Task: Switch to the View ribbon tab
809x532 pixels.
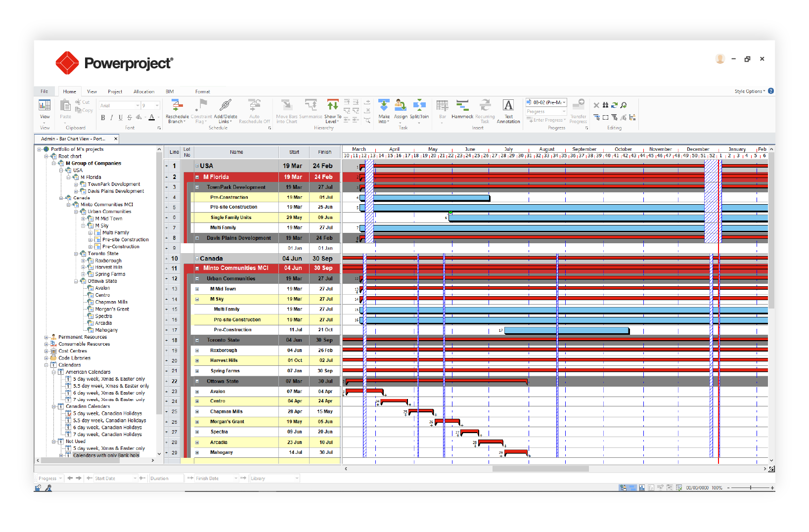Action: 92,91
